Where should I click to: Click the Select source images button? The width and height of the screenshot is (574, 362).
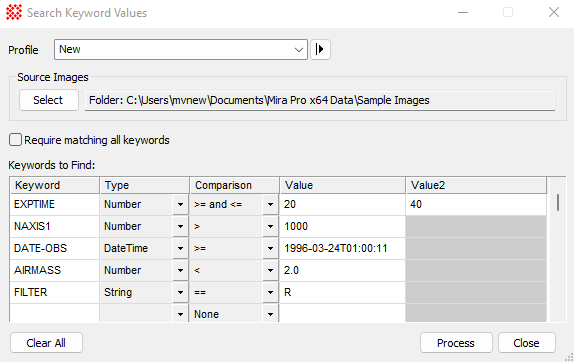click(x=49, y=100)
